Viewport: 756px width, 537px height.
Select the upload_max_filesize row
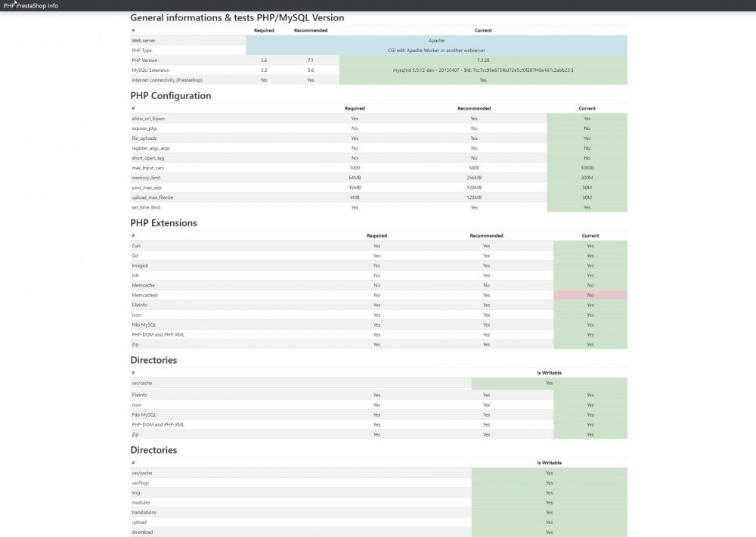coord(302,197)
